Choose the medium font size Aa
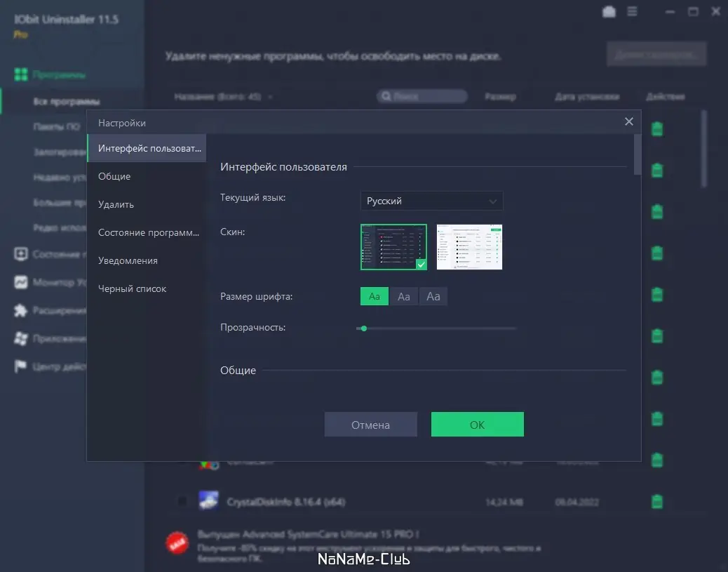Viewport: 728px width, 572px height. pos(404,296)
